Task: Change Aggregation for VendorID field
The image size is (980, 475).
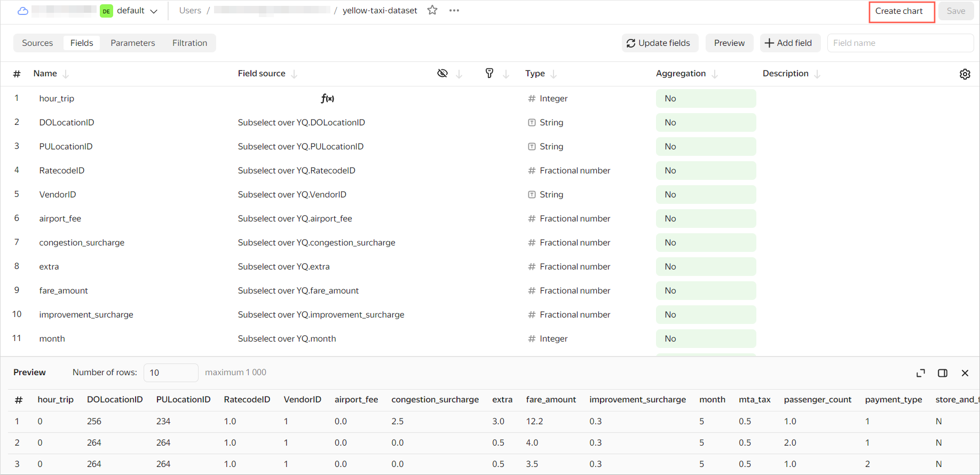Action: [705, 194]
